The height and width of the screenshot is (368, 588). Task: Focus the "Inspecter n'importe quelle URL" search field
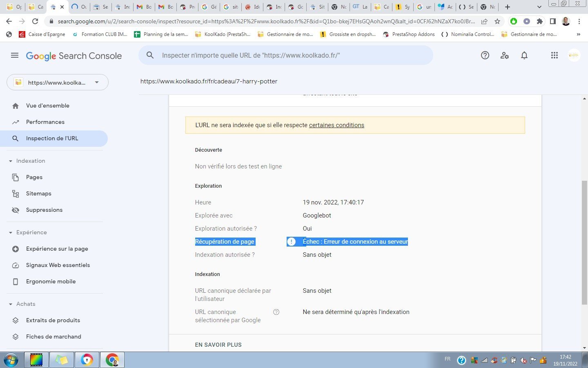286,55
